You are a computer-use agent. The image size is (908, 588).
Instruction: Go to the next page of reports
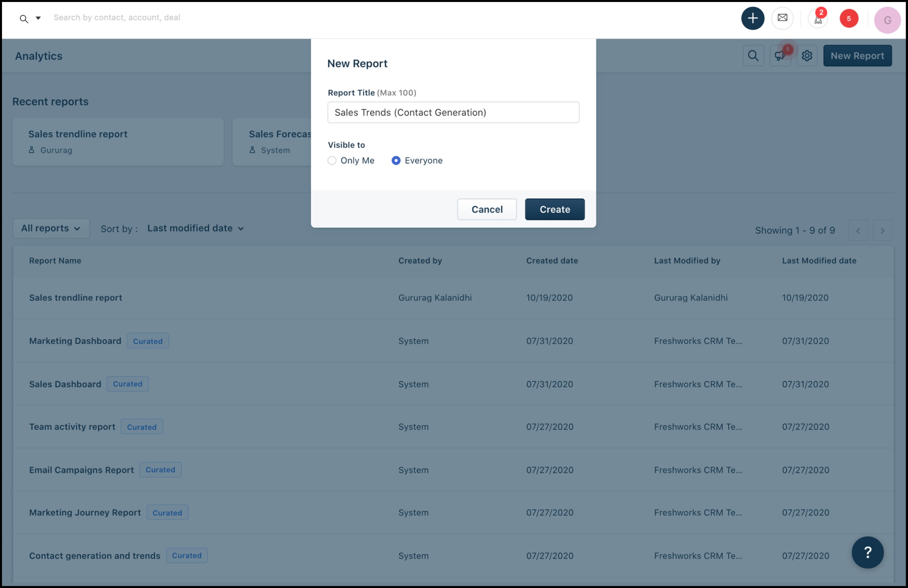pos(882,230)
